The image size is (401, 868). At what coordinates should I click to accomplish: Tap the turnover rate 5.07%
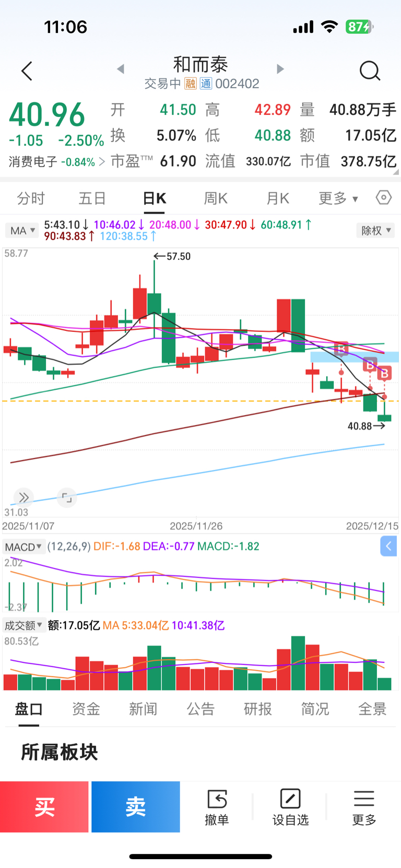(176, 136)
